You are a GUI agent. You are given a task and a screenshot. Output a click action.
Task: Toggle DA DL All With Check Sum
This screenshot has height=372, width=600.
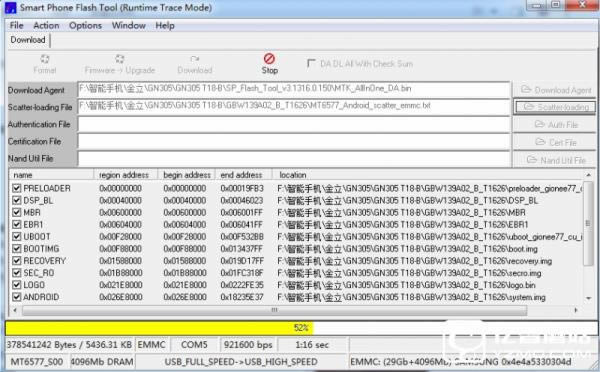click(x=311, y=63)
